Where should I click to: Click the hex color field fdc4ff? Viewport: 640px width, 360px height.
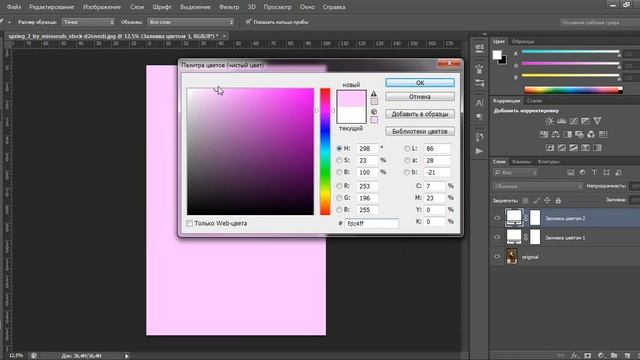371,224
